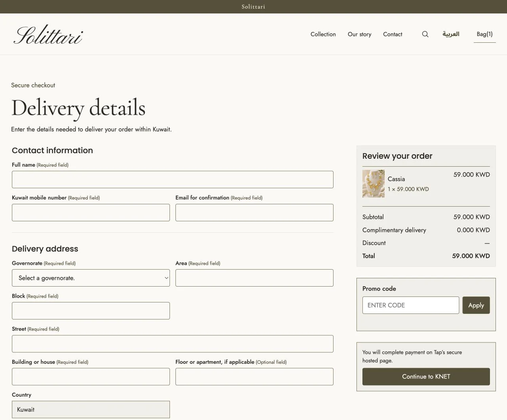507x420 pixels.
Task: Click the Total 59.000 KWD amount
Action: [471, 256]
